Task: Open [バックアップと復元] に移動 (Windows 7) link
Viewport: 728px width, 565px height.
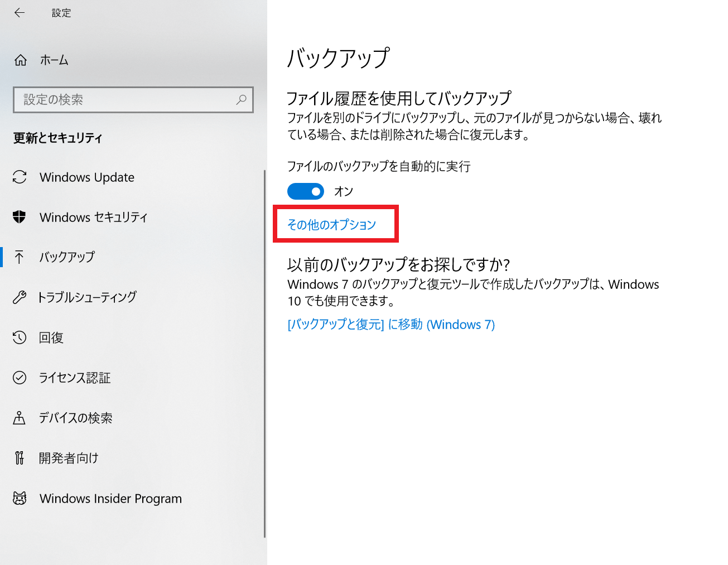Action: pyautogui.click(x=391, y=325)
